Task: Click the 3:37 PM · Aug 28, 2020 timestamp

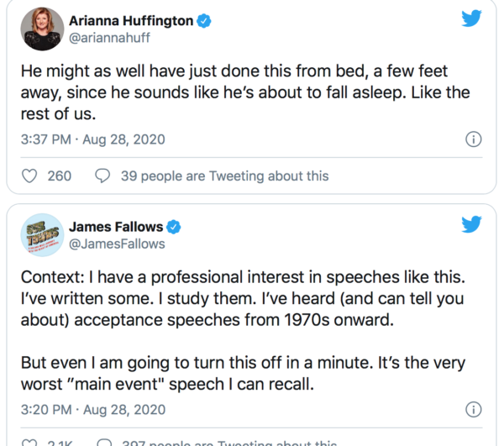Action: click(x=92, y=139)
